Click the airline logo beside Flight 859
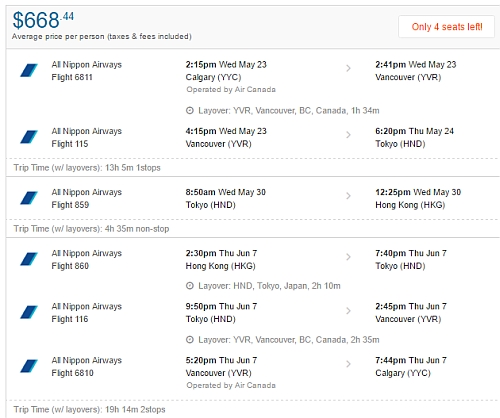This screenshot has width=500, height=418. point(29,198)
